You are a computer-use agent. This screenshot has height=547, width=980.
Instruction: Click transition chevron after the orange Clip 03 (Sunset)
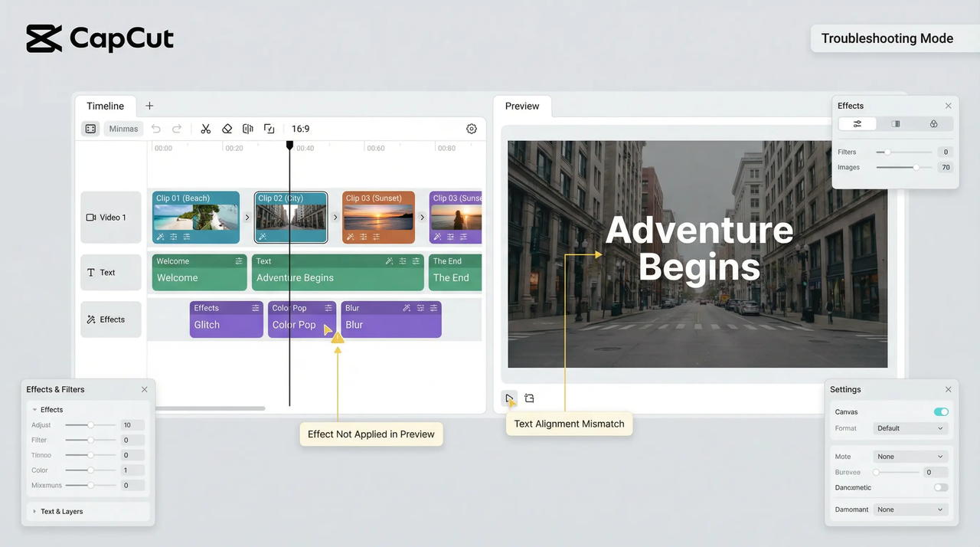pyautogui.click(x=422, y=218)
